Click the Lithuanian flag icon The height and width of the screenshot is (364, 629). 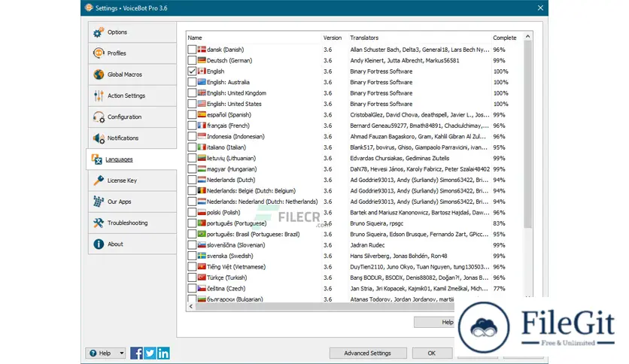coord(202,158)
